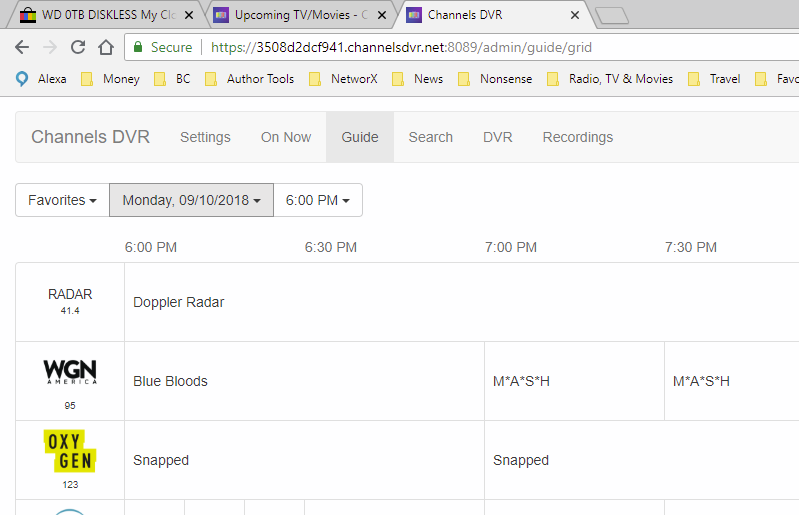This screenshot has height=515, width=799.
Task: Click the Secure padlock icon
Action: [x=137, y=47]
